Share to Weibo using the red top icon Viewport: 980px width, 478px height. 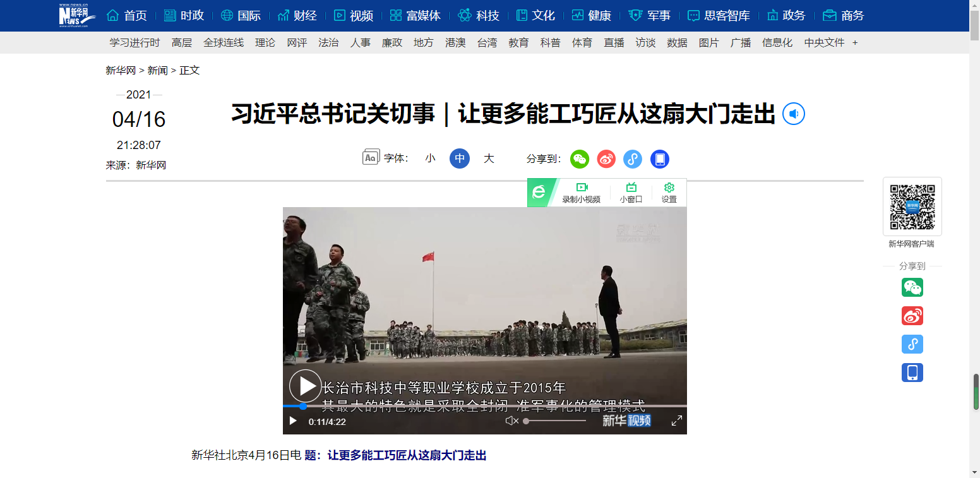pos(606,159)
